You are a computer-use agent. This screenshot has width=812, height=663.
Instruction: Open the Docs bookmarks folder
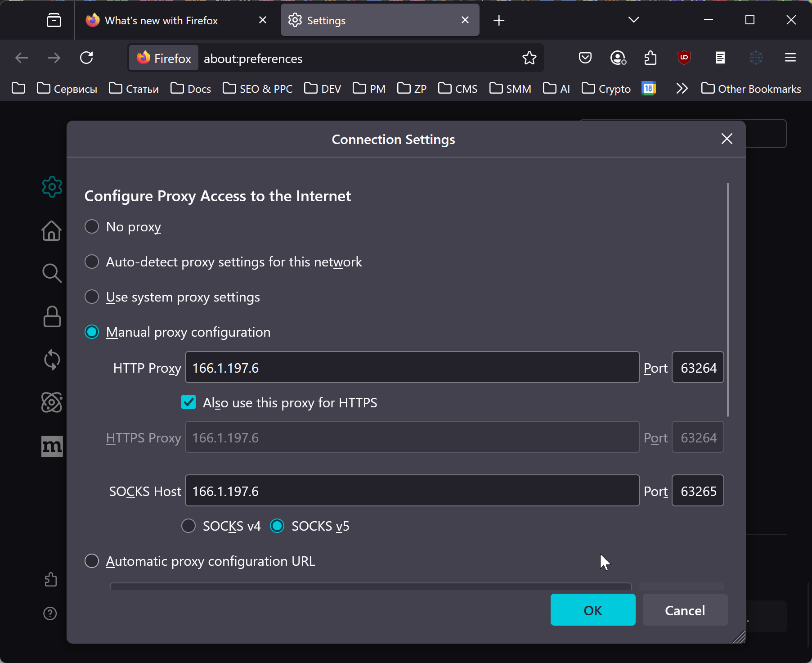click(x=191, y=88)
